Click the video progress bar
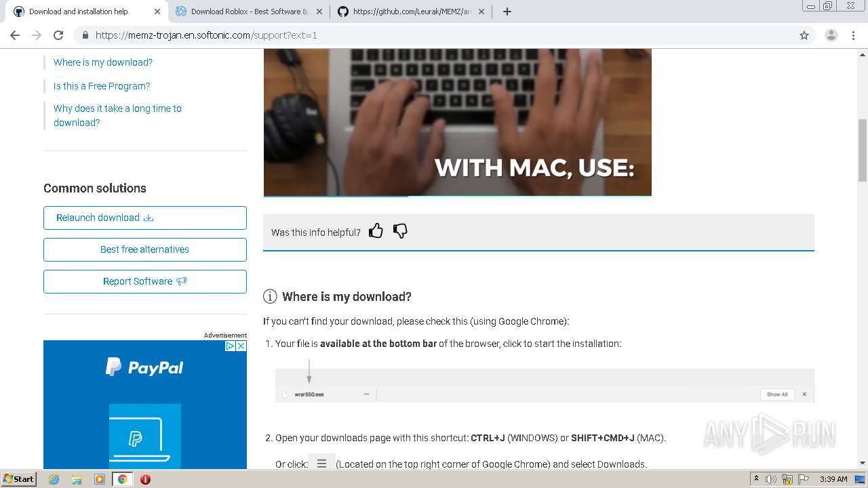Image resolution: width=868 pixels, height=488 pixels. 457,196
